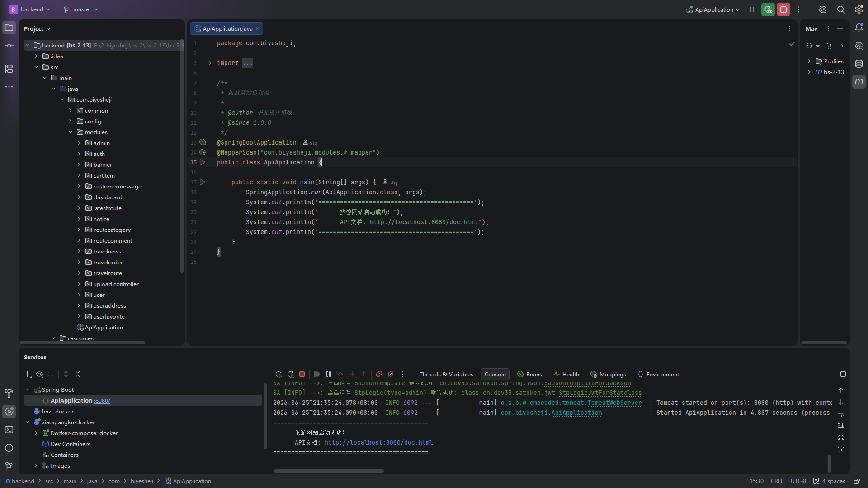868x488 pixels.
Task: Open the Maven tool window
Action: point(859,82)
